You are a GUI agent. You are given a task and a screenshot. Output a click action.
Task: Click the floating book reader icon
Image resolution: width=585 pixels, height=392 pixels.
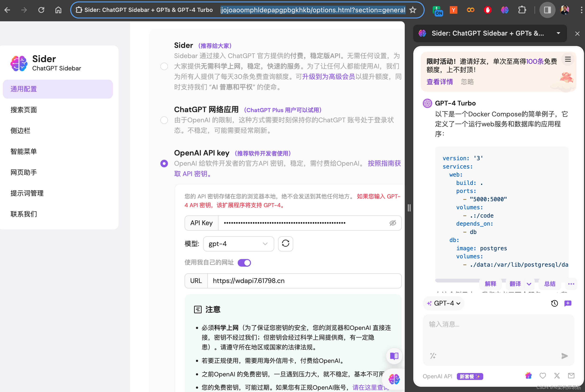pyautogui.click(x=394, y=356)
